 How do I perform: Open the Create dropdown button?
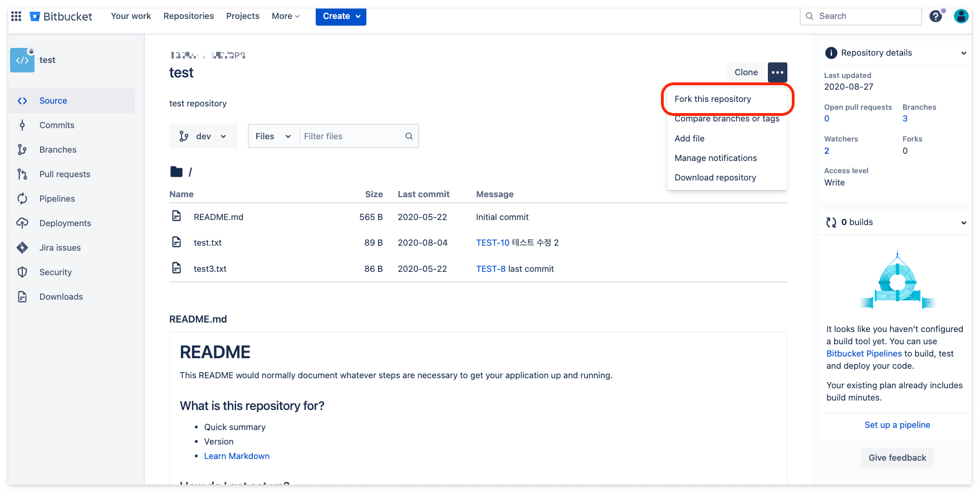coord(341,16)
